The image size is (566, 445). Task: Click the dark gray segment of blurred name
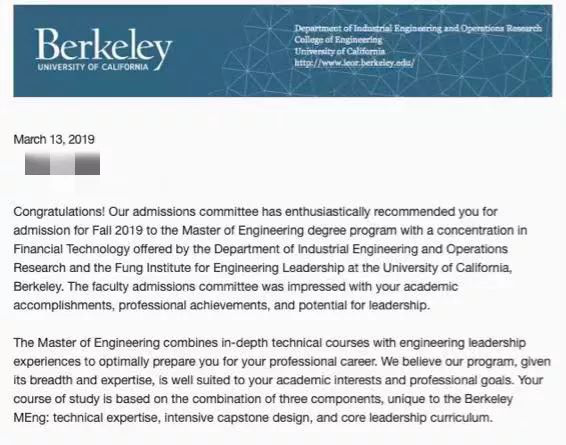coord(87,163)
